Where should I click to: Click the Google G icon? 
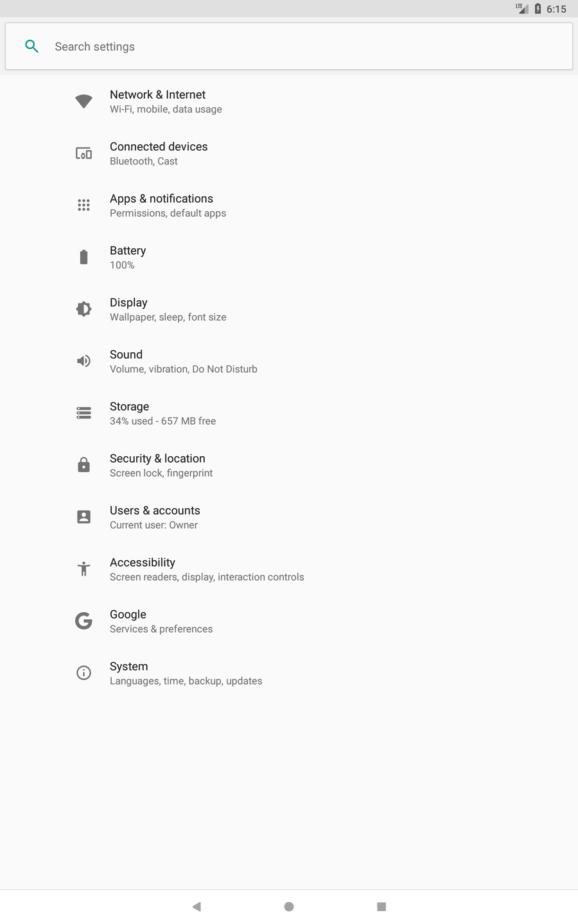pos(83,620)
